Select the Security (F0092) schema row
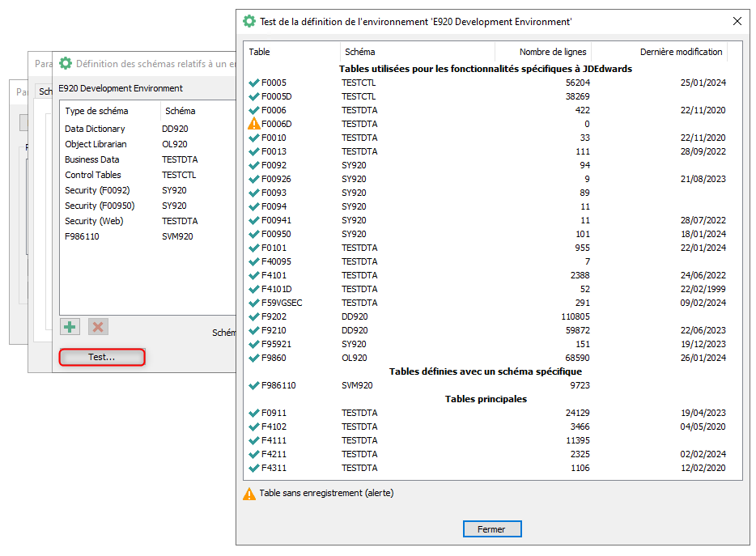The image size is (756, 556). 147,190
